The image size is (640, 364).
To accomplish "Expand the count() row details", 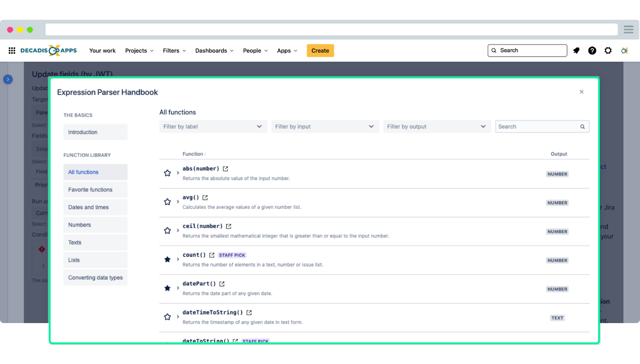I will coord(178,259).
